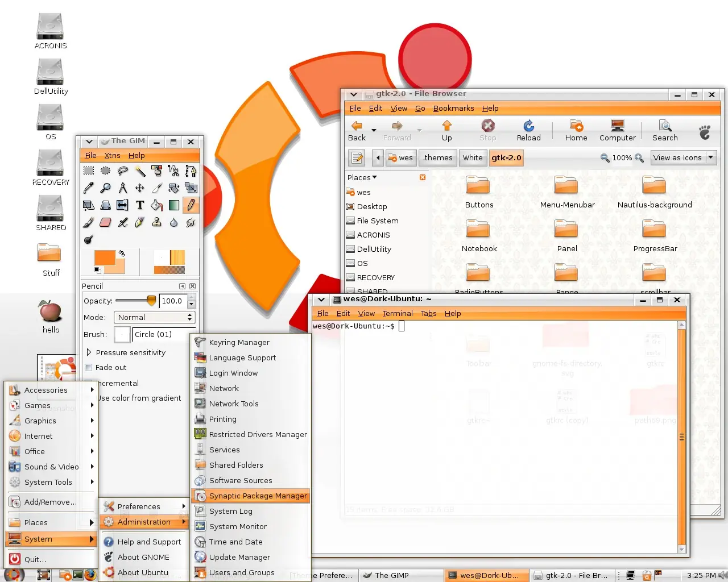Navigate to .themes path button
Screen dimensions: 728x582
click(x=438, y=158)
